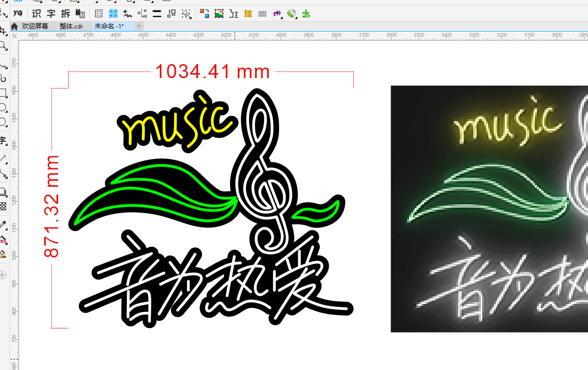The width and height of the screenshot is (588, 370).
Task: Select the Zoom magnifier tool
Action: [x=4, y=46]
